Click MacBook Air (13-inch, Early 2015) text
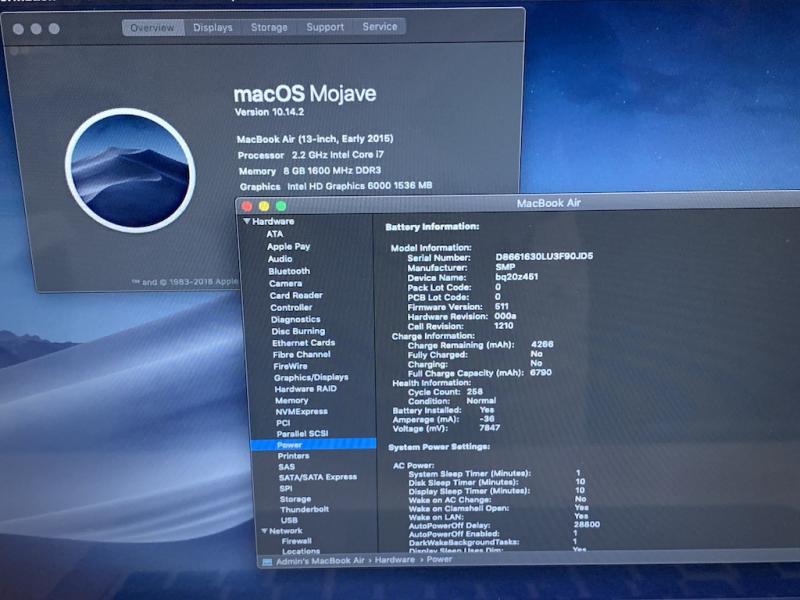The height and width of the screenshot is (600, 800). click(x=315, y=139)
